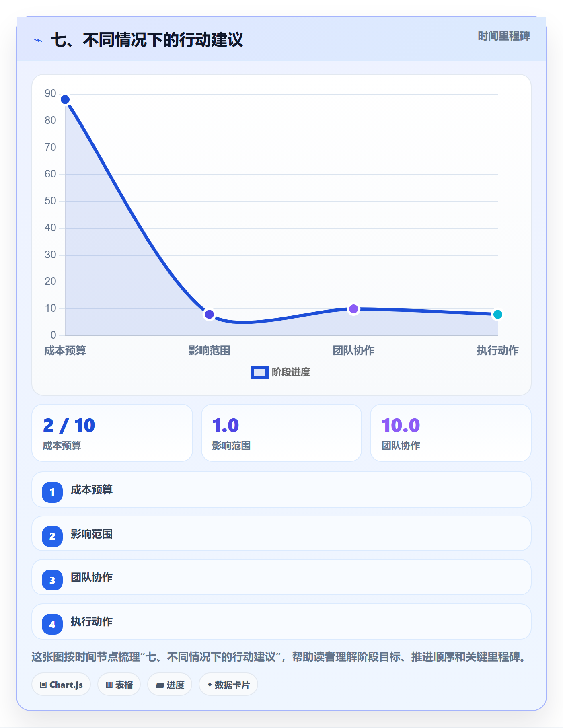Click the 表格 tag
This screenshot has height=728, width=563.
click(119, 685)
